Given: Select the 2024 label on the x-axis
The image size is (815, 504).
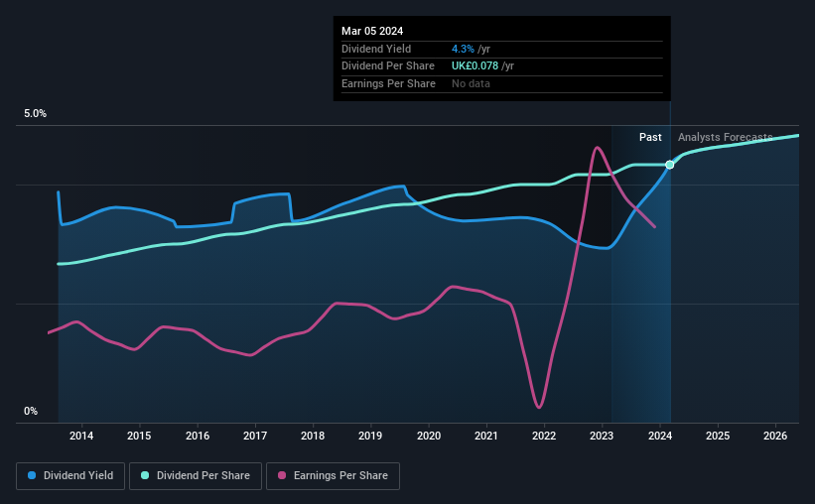Looking at the screenshot, I should [660, 436].
